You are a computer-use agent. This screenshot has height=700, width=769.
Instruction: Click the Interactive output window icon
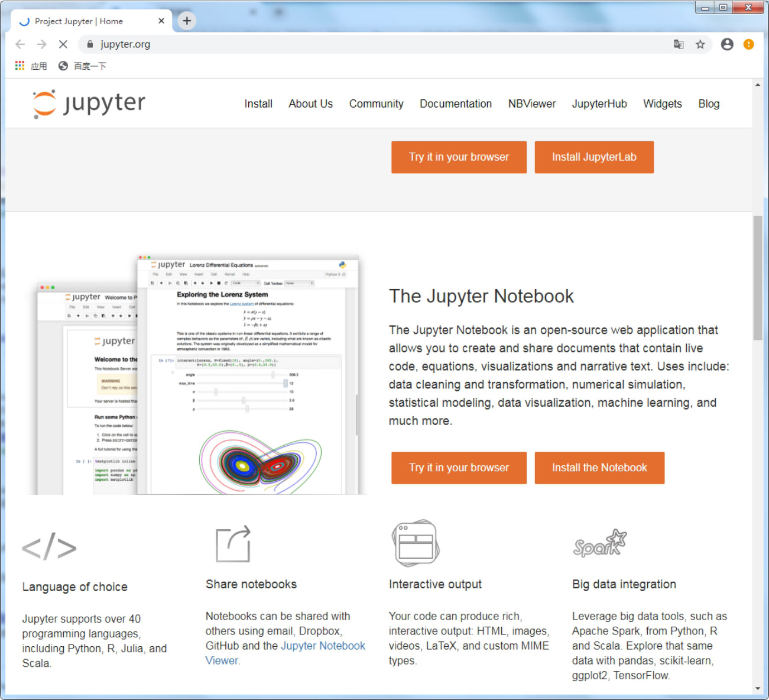416,543
